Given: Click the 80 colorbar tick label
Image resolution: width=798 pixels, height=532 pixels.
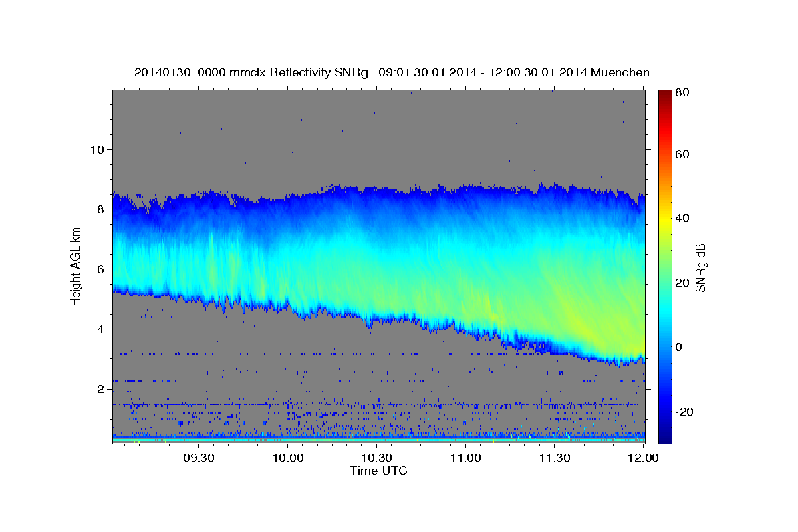Looking at the screenshot, I should coord(682,93).
